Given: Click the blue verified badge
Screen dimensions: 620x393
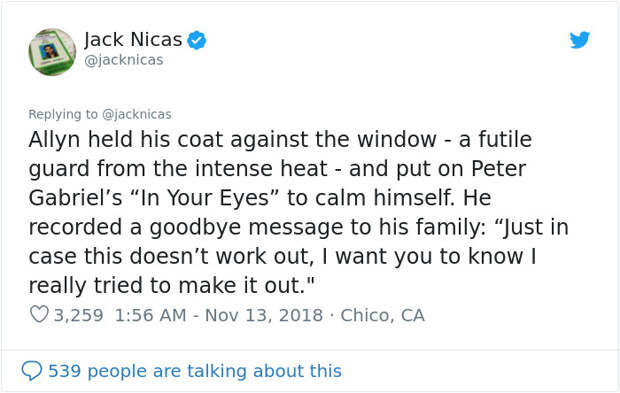Looking at the screenshot, I should click(197, 40).
